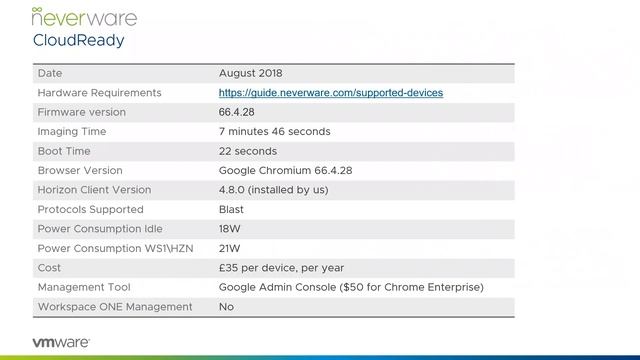
Task: Click the 'Power Consumption WS1\HZN' label
Action: point(116,248)
